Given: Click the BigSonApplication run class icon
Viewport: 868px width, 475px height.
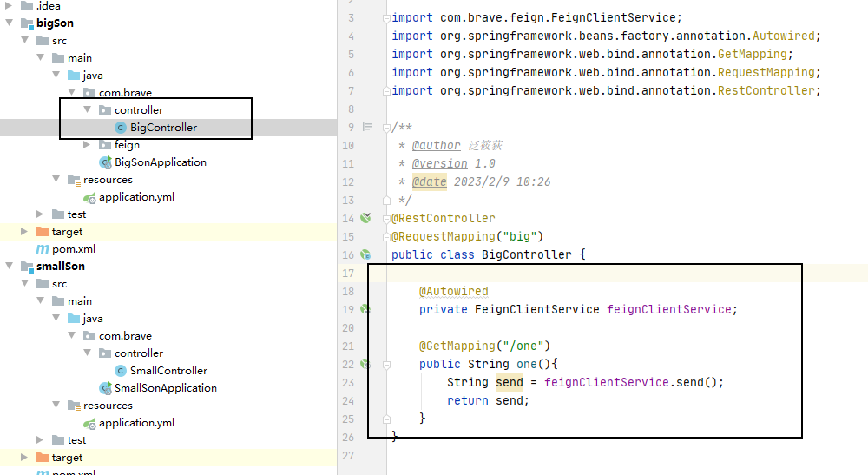Looking at the screenshot, I should pos(105,162).
